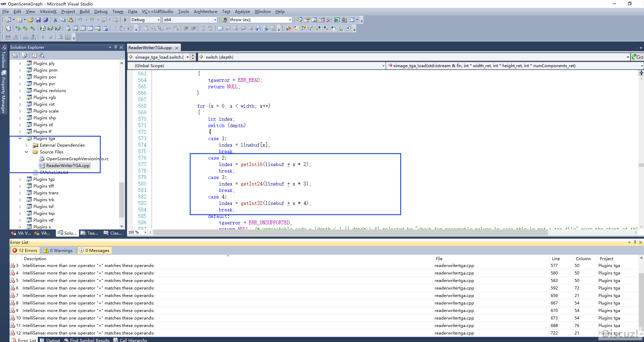Cut selection using the scissors icon

pyautogui.click(x=55, y=20)
